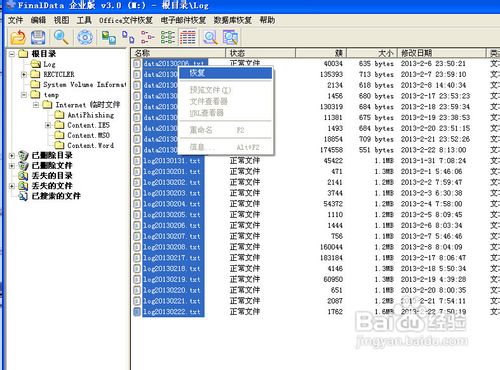The width and height of the screenshot is (500, 370).
Task: Select the file log20130204.txt
Action: tap(172, 204)
